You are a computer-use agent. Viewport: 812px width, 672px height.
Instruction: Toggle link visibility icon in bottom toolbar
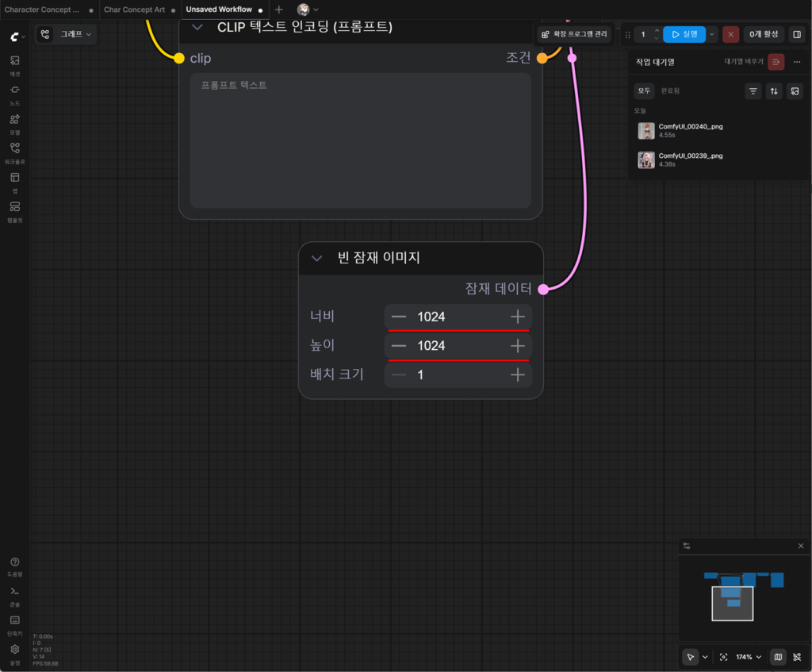coord(797,657)
